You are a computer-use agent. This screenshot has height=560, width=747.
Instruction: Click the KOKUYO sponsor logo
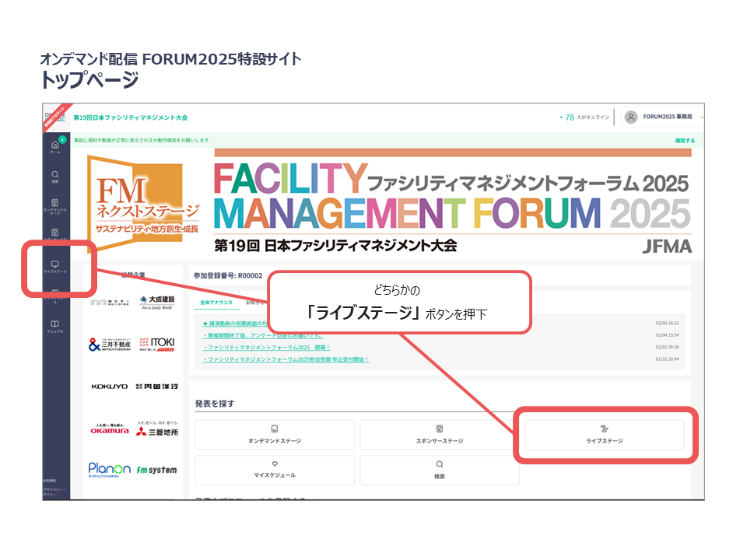pyautogui.click(x=110, y=387)
